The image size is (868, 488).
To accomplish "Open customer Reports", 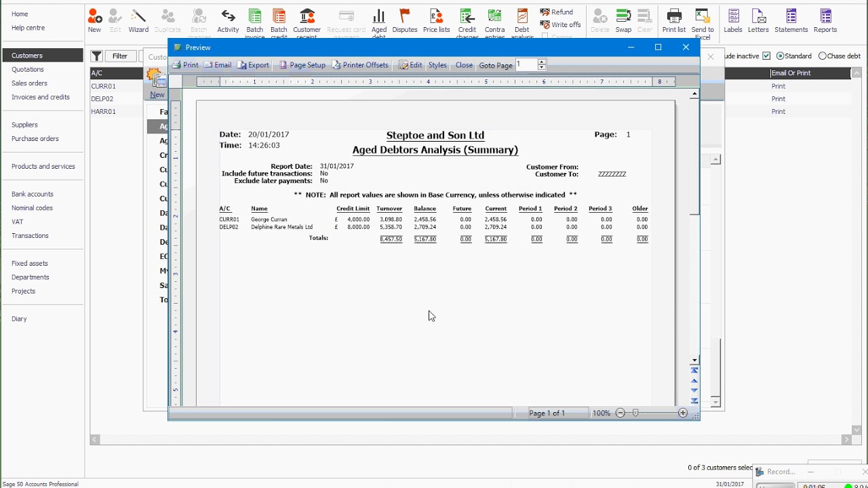I will coord(825,20).
